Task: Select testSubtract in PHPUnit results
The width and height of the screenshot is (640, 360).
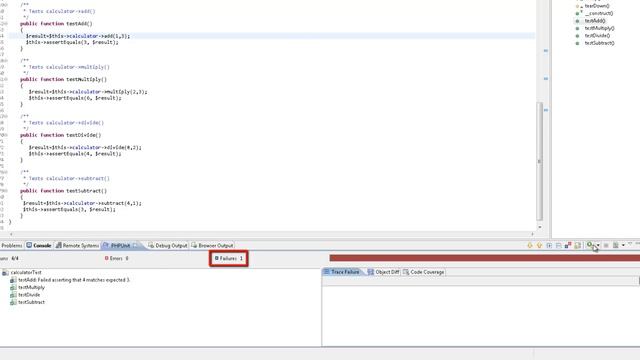Action: (31, 302)
